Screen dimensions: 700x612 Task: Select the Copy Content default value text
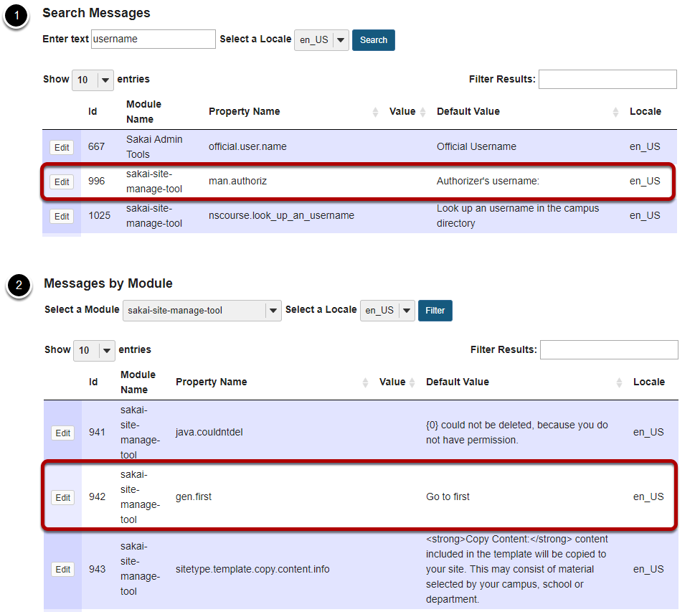tap(517, 569)
